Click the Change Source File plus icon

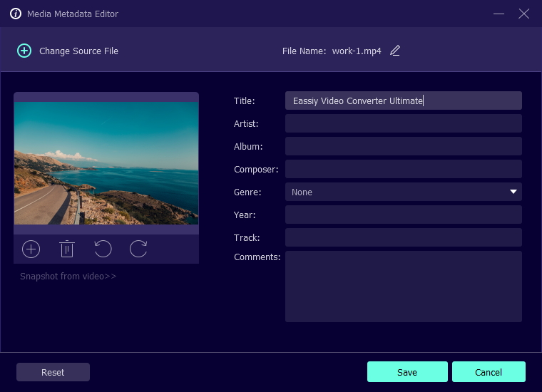pos(24,51)
